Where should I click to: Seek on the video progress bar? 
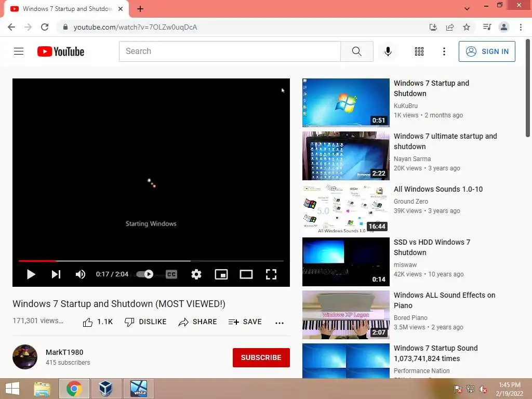[151, 261]
